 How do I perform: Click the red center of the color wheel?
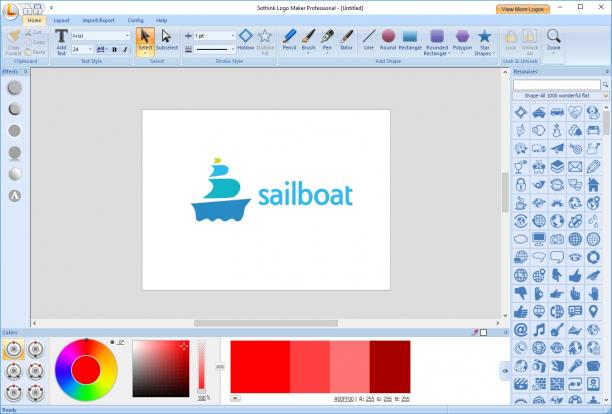click(86, 370)
